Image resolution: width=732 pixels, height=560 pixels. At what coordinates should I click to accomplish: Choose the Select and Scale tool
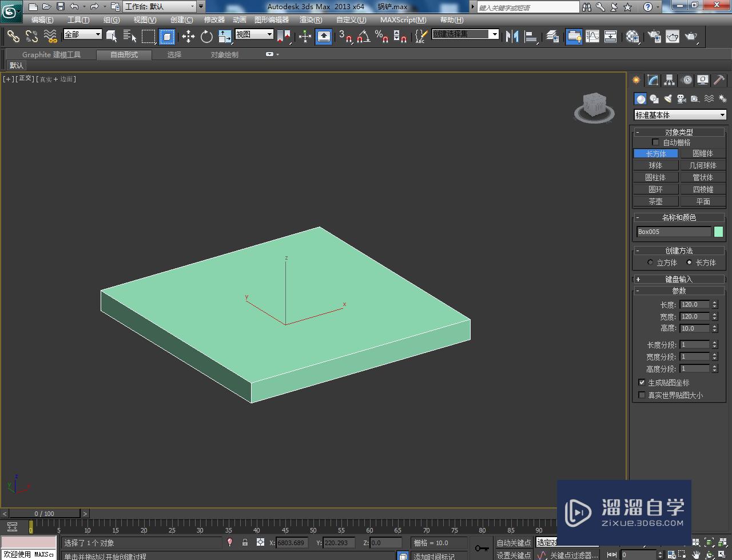coord(225,37)
